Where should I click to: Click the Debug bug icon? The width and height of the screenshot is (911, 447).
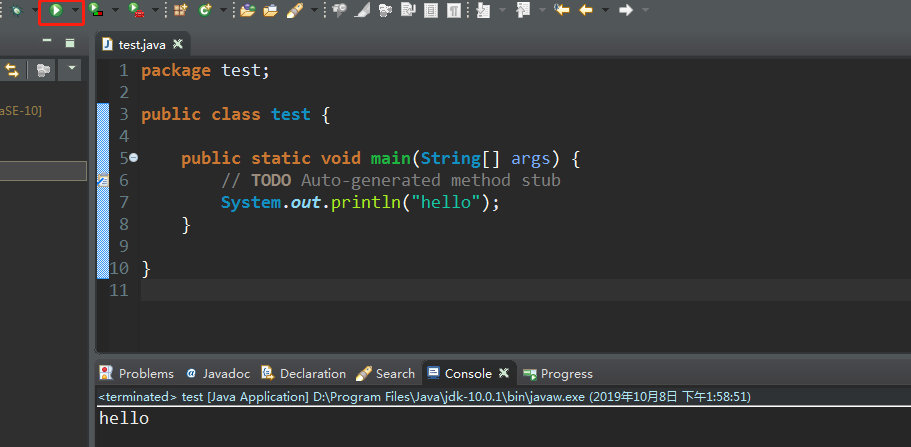tap(16, 10)
